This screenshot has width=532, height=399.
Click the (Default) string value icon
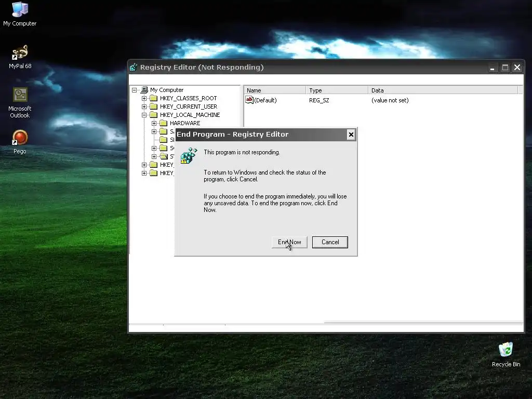(x=249, y=100)
